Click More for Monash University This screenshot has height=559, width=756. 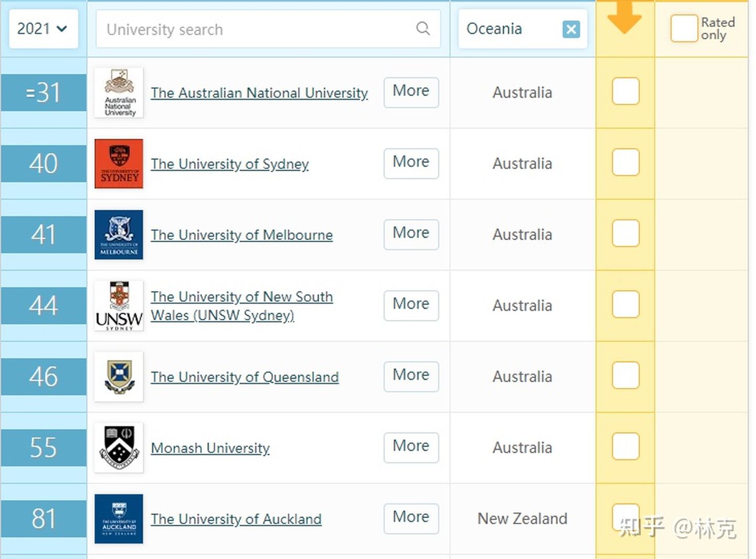pos(411,448)
